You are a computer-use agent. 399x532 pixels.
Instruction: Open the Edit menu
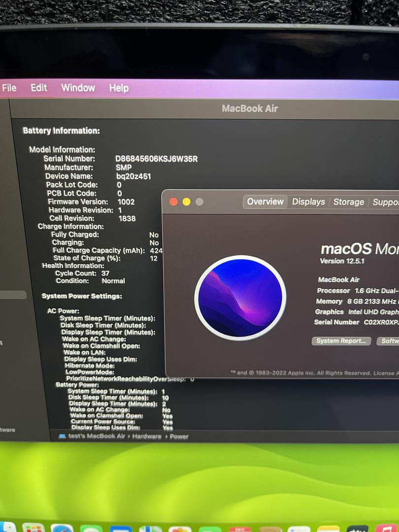[x=39, y=88]
